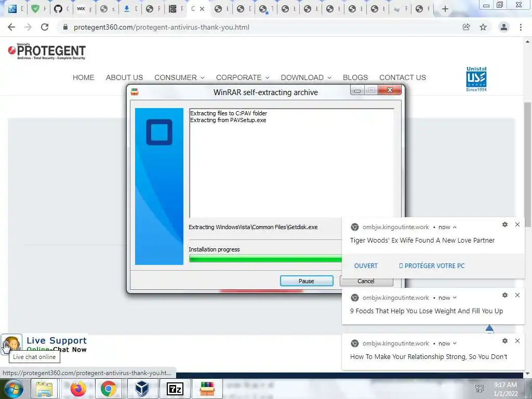This screenshot has height=399, width=532.
Task: Close the Relationship Strong notification
Action: pyautogui.click(x=517, y=341)
